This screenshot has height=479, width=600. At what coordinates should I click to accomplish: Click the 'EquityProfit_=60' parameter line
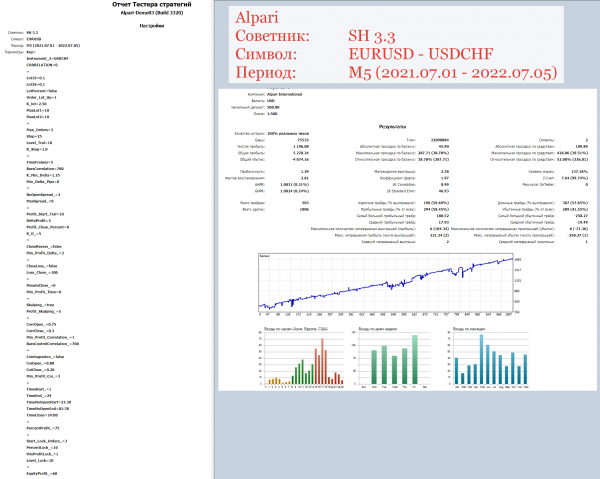coord(42,474)
